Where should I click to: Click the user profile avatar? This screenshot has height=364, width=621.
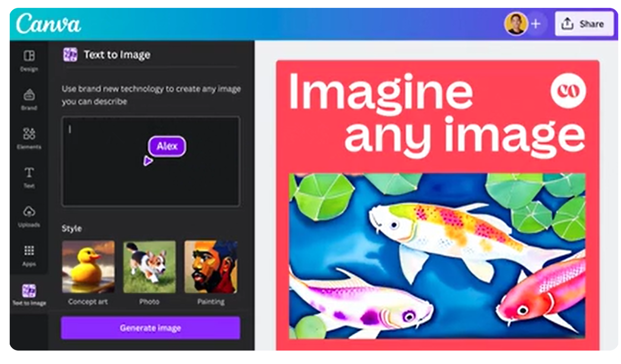(x=516, y=24)
